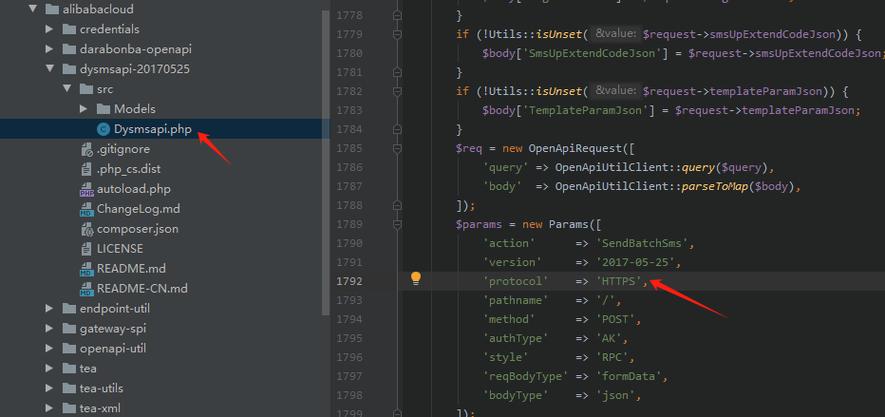885x417 pixels.
Task: Click the Models folder icon
Action: click(103, 109)
